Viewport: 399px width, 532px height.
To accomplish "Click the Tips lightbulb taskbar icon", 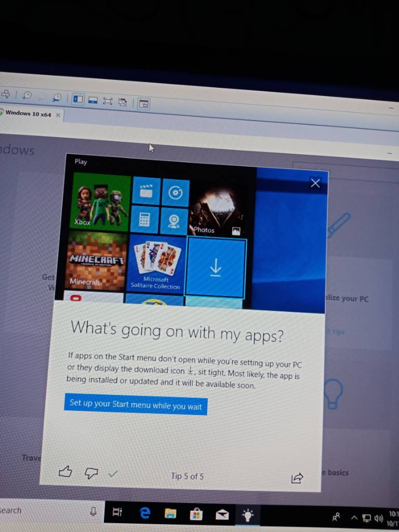I will click(248, 515).
